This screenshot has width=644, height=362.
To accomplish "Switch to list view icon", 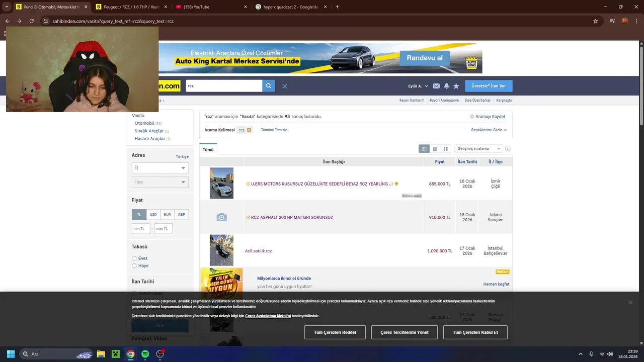I will pyautogui.click(x=435, y=149).
